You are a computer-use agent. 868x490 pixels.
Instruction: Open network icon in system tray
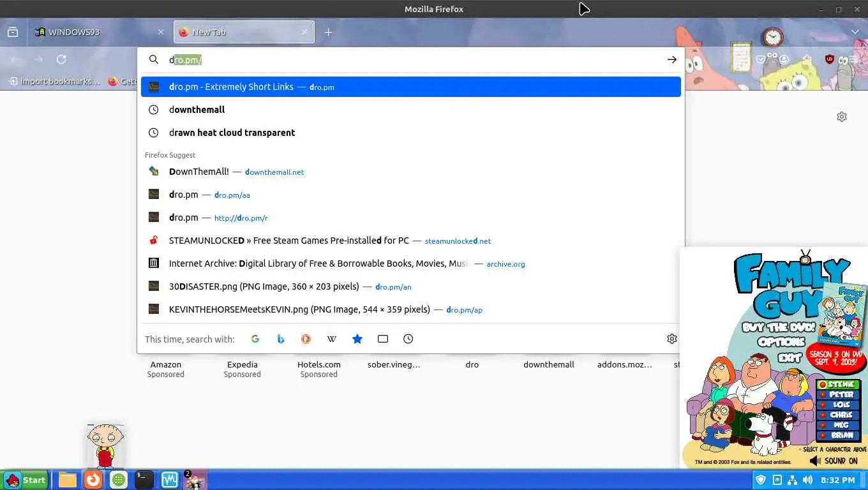point(793,480)
